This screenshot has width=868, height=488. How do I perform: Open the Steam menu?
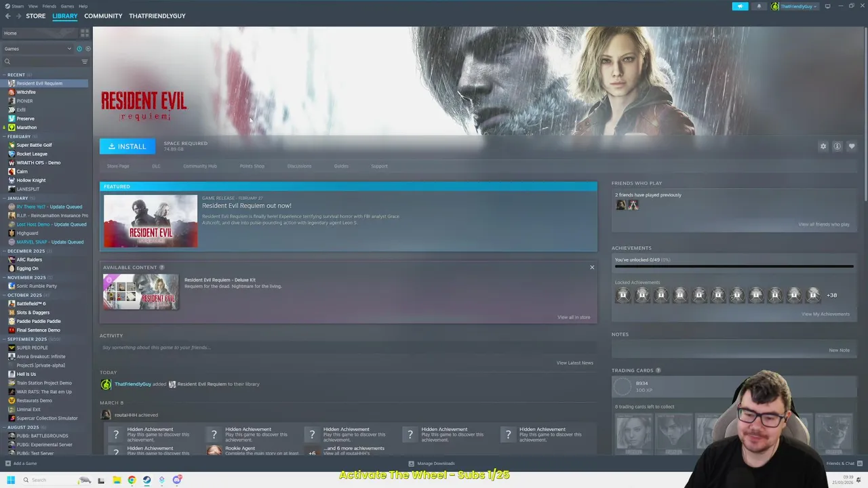coord(14,6)
